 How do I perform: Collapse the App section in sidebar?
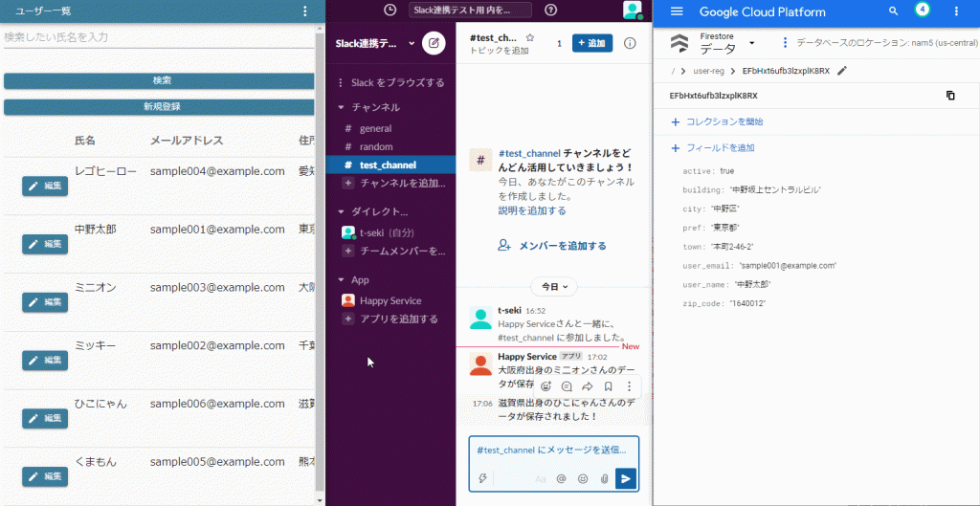pos(342,280)
